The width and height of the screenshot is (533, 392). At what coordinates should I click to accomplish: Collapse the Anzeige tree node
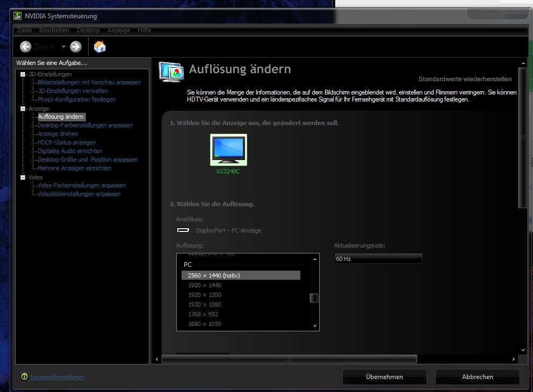23,108
